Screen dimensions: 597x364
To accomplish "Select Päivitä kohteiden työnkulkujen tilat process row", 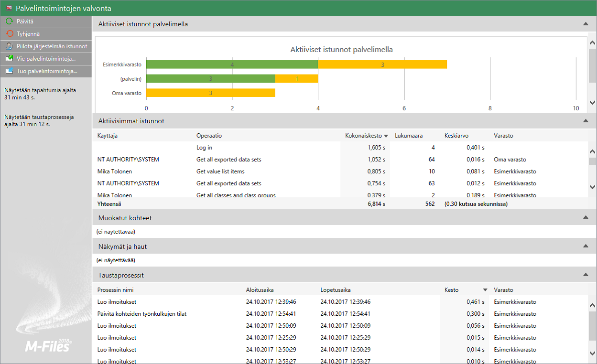I will (x=141, y=314).
